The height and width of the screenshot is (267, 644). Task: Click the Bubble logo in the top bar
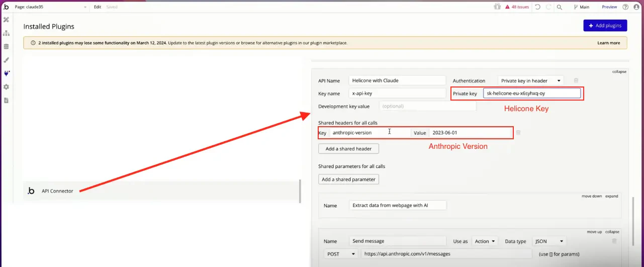pos(6,7)
